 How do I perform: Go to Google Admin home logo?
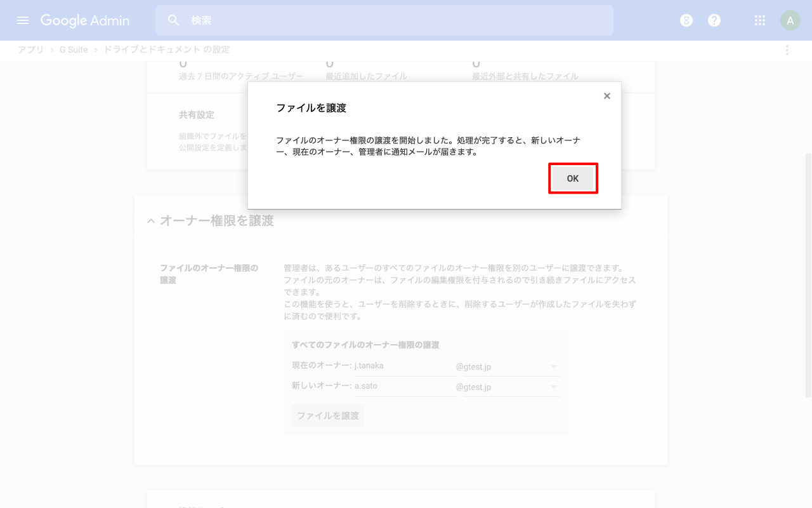pyautogui.click(x=85, y=20)
